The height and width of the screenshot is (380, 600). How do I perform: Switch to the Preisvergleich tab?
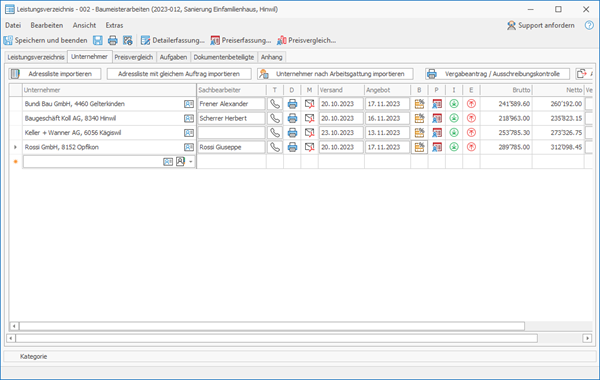tap(134, 57)
